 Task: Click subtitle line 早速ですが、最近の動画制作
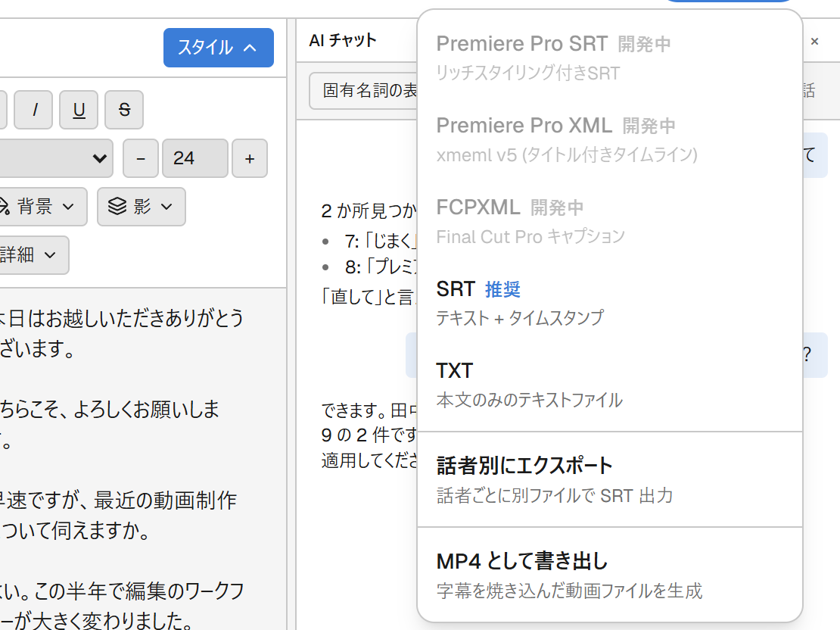118,501
